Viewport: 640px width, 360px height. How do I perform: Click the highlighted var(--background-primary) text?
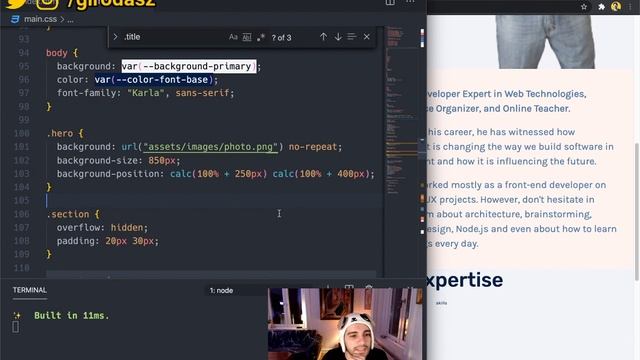[x=189, y=66]
